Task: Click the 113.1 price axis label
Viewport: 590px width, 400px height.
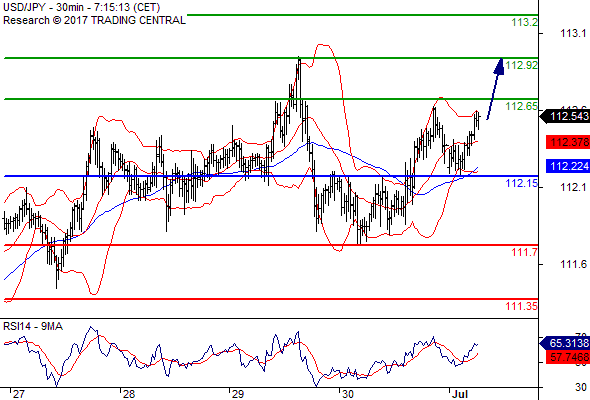Action: (x=573, y=33)
